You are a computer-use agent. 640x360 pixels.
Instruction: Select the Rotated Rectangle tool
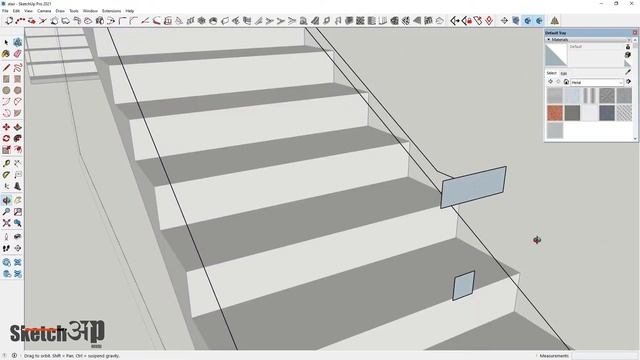click(x=18, y=79)
